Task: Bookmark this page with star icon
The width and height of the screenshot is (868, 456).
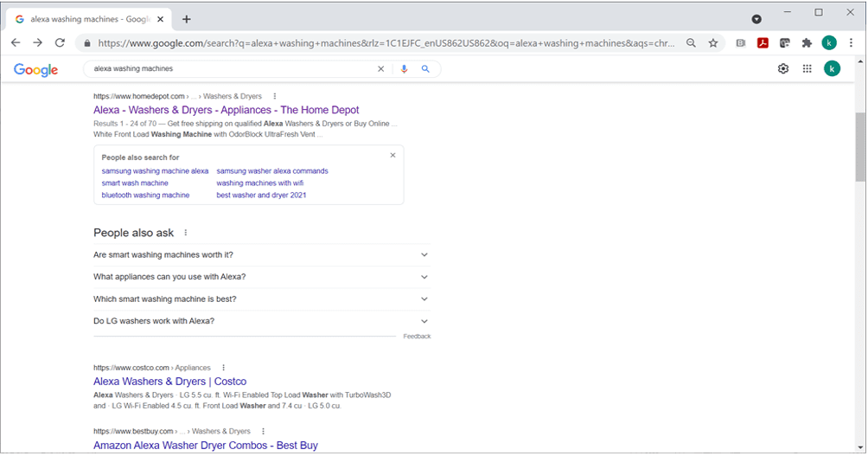Action: click(713, 42)
